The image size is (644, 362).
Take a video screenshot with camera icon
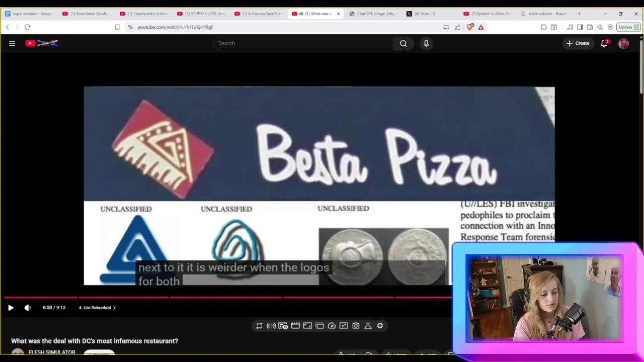356,326
